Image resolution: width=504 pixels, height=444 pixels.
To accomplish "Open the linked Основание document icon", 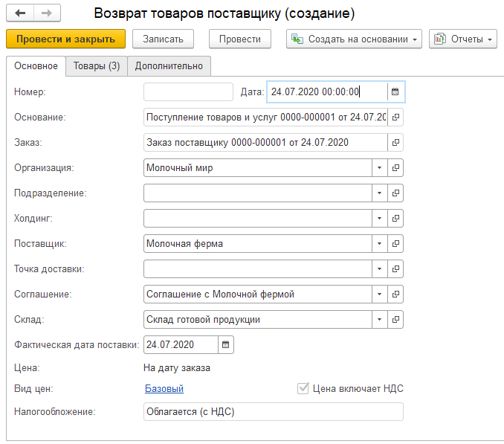I will (395, 118).
